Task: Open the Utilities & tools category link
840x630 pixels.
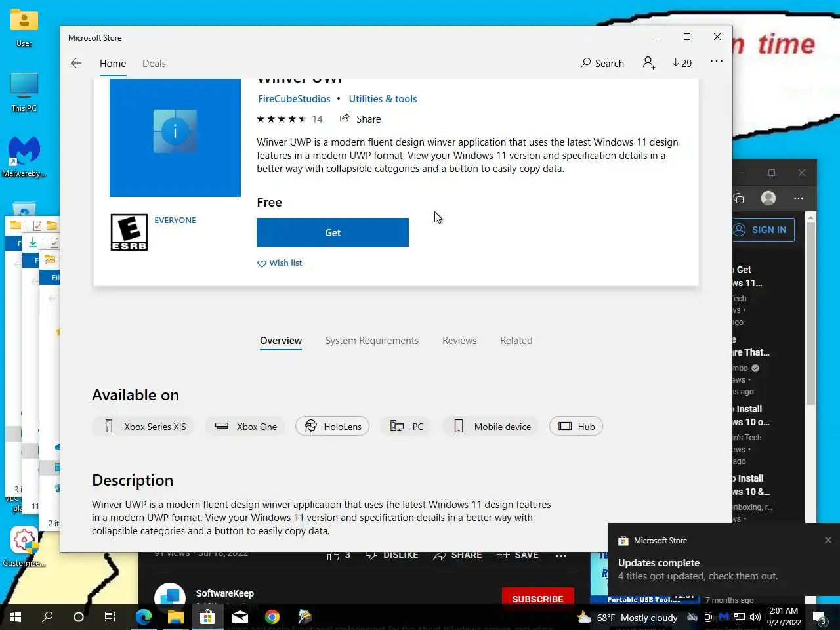Action: click(383, 99)
